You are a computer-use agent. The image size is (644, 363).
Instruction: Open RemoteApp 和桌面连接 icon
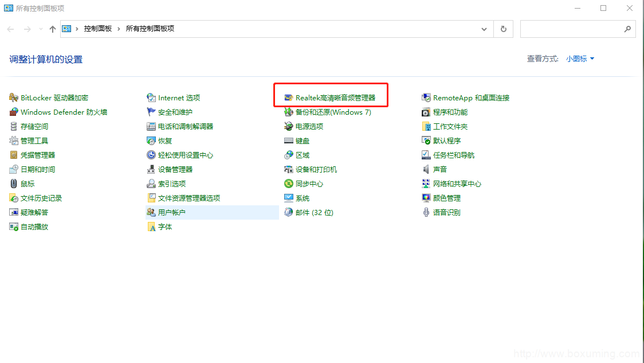click(426, 98)
